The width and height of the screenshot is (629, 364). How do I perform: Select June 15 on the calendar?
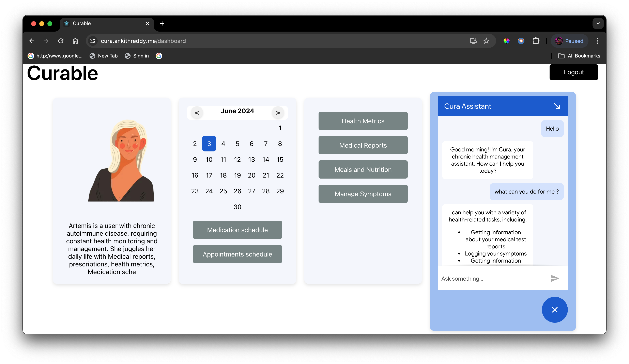[280, 160]
